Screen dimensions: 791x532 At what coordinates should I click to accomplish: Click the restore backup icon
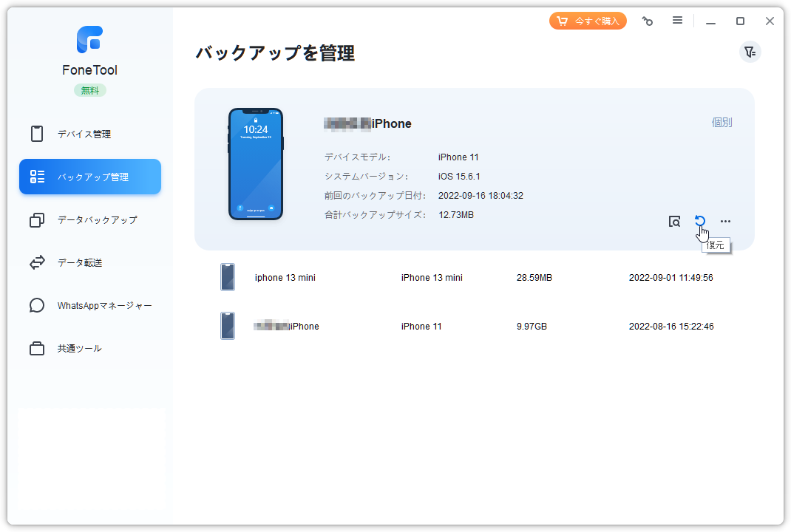(699, 221)
